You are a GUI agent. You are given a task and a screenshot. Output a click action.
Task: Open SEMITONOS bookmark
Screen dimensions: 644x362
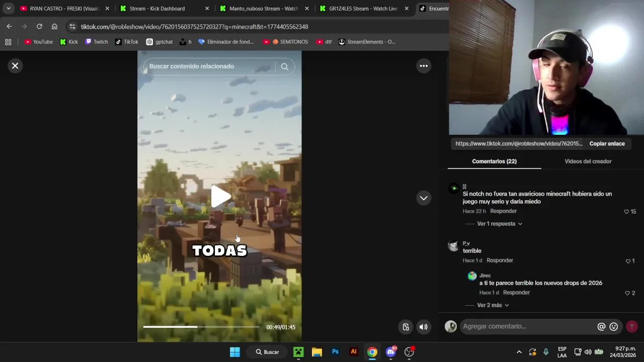[x=285, y=42]
